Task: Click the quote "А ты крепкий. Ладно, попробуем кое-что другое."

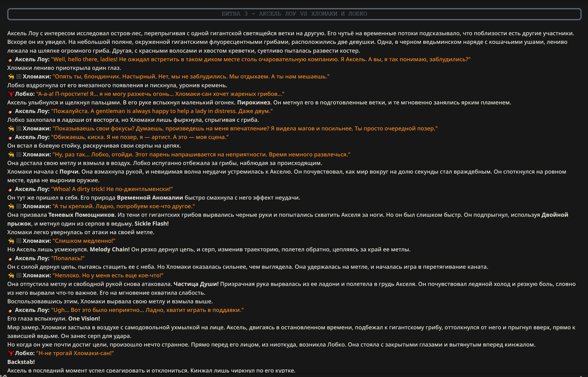Action: 124,206
